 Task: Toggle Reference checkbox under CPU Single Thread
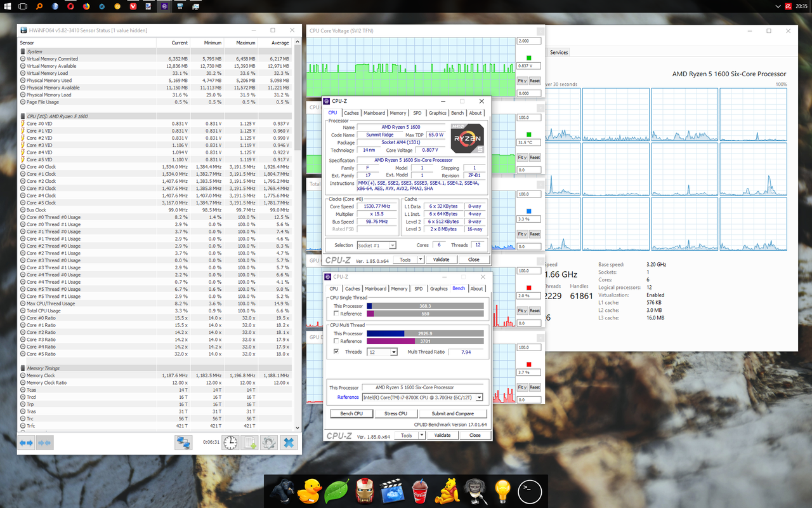336,314
